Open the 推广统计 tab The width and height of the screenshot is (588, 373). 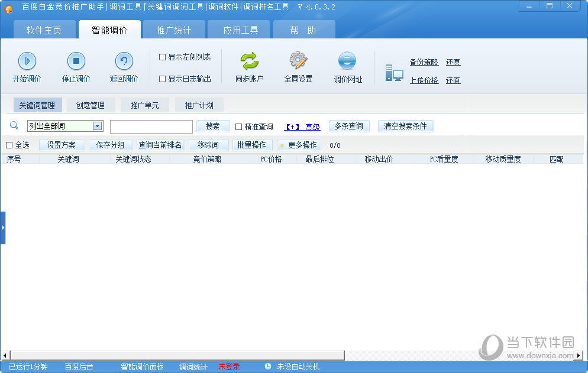pyautogui.click(x=174, y=30)
